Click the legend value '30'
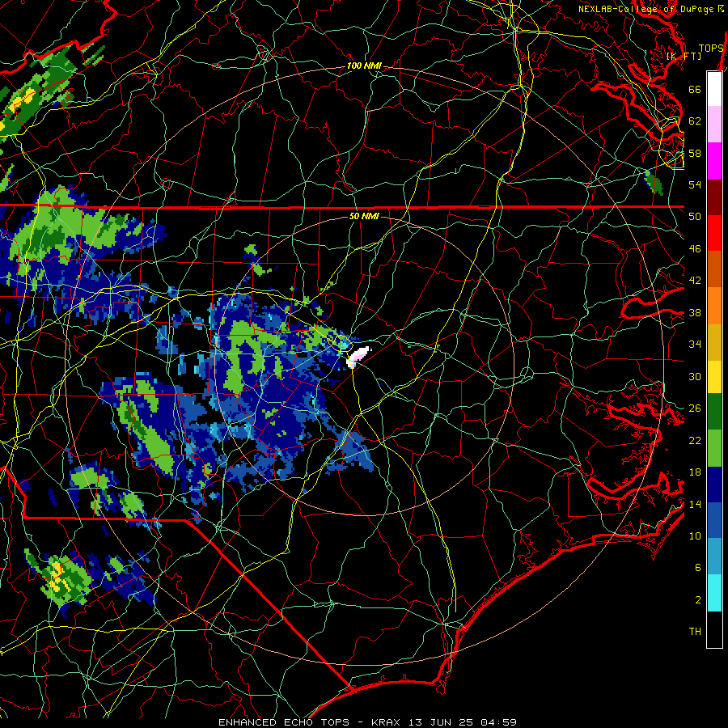728x728 pixels. point(695,376)
